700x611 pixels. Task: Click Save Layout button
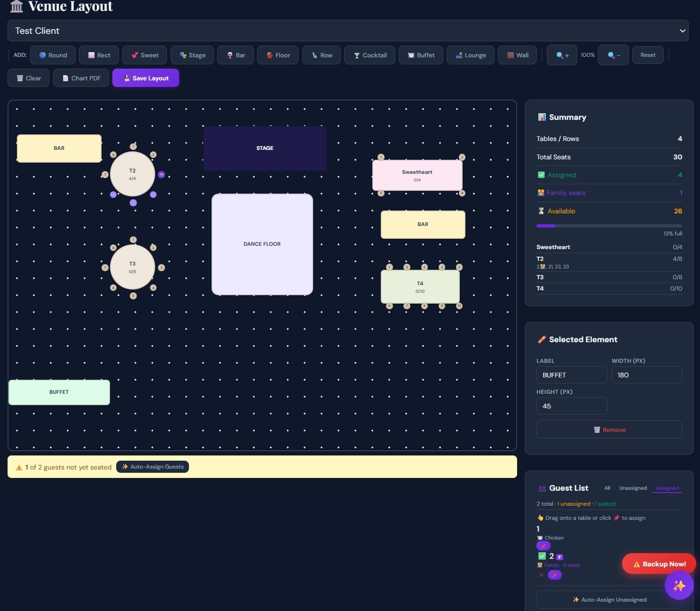(x=146, y=78)
